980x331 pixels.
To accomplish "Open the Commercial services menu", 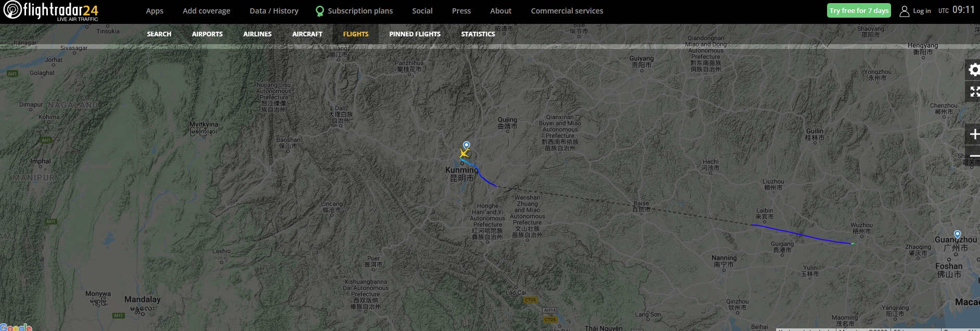I will (x=567, y=11).
